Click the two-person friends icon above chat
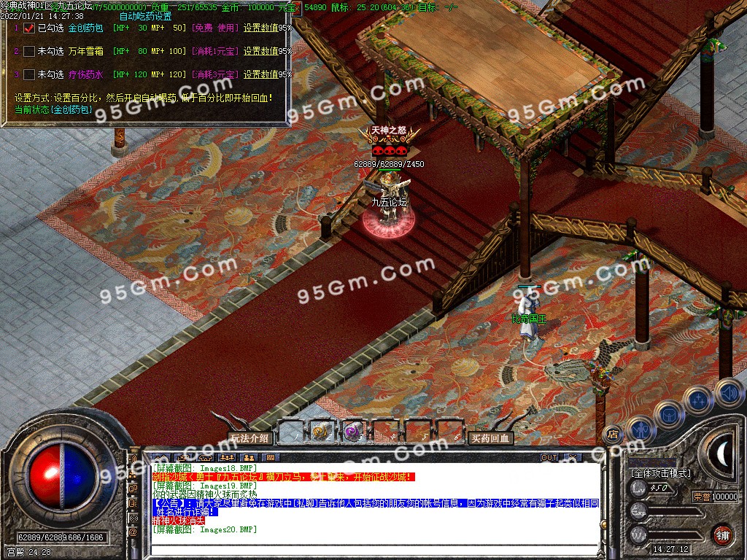Screen dimensions: 747x560 (x=249, y=458)
